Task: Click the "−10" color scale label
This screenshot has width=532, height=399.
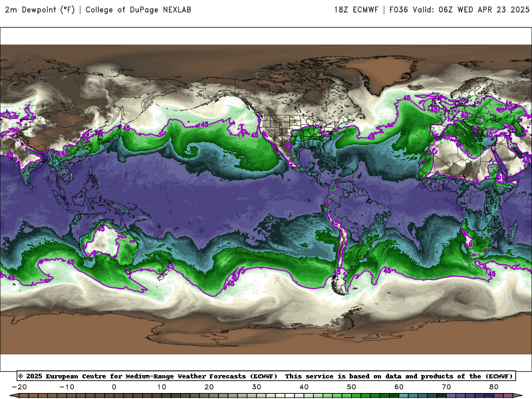Action: tap(66, 387)
